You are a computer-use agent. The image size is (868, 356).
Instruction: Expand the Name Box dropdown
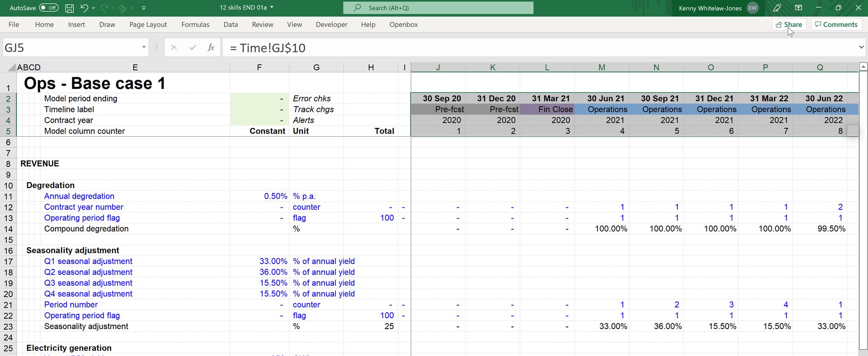144,47
